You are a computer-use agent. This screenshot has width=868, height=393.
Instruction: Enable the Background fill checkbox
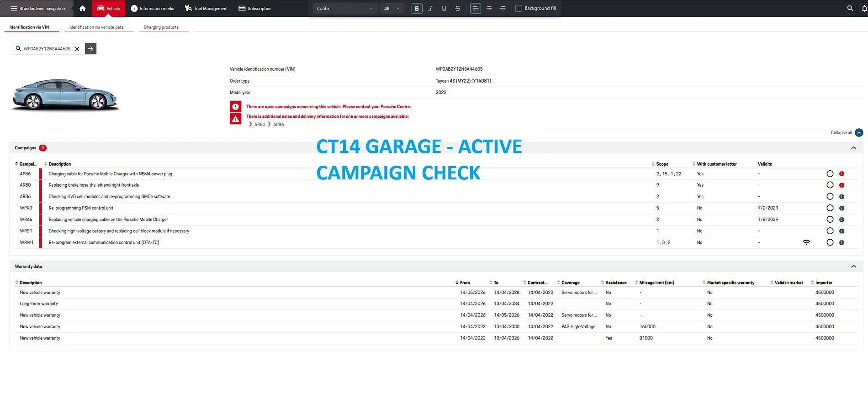point(519,8)
